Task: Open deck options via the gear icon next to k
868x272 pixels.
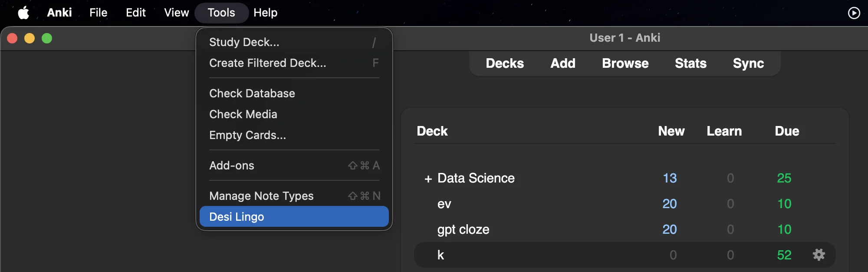Action: [x=819, y=255]
